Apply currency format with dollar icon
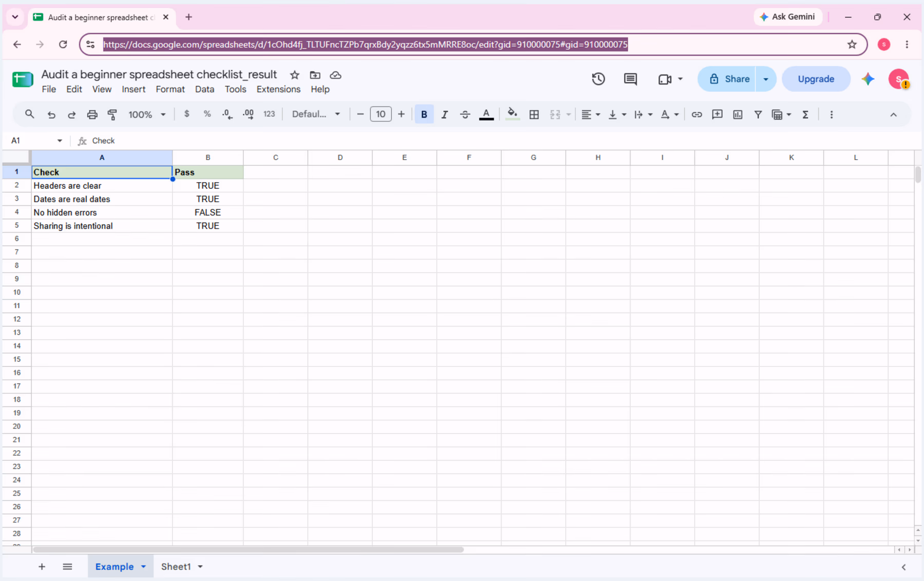 [x=187, y=114]
